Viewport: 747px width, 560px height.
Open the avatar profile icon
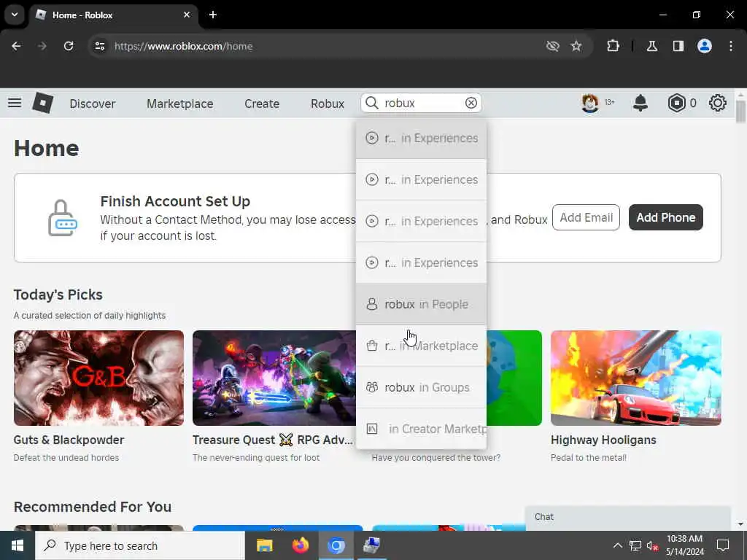point(589,103)
